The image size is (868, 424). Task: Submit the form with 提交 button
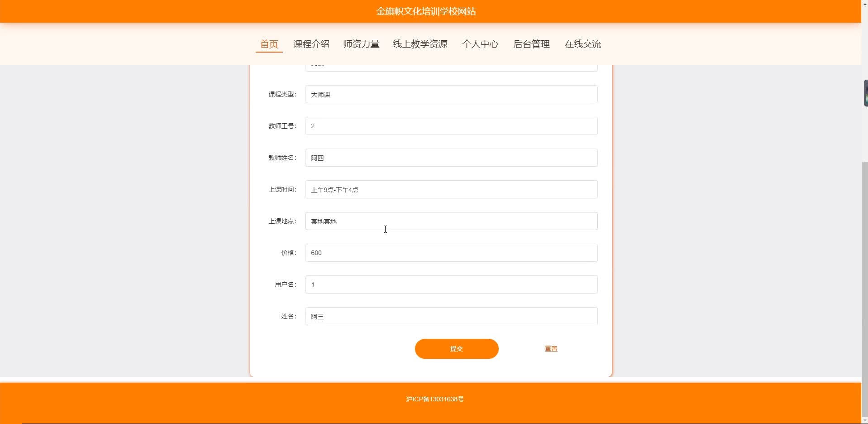click(457, 349)
